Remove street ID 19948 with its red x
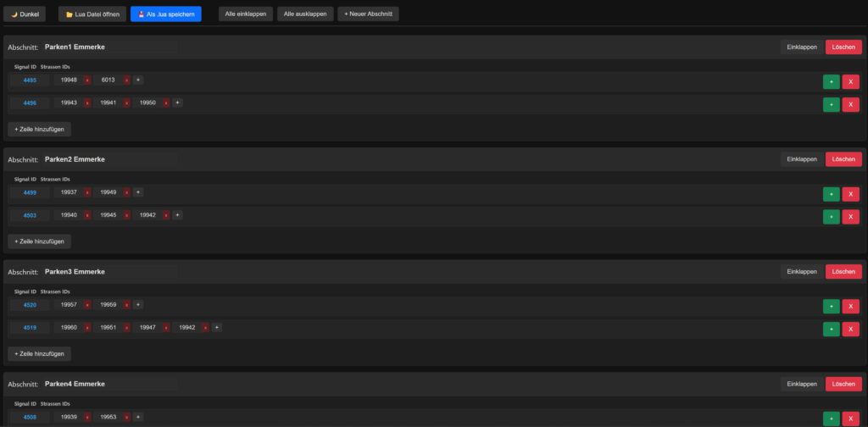 pos(87,80)
